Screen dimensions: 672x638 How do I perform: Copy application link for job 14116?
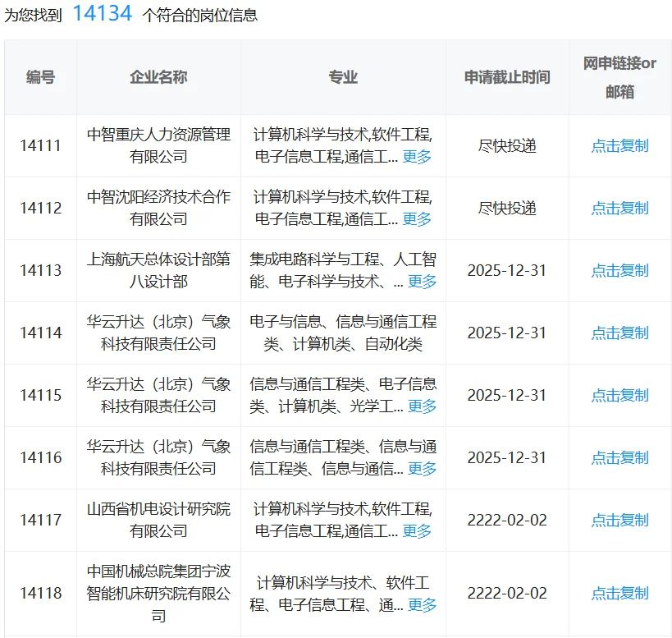(x=619, y=458)
